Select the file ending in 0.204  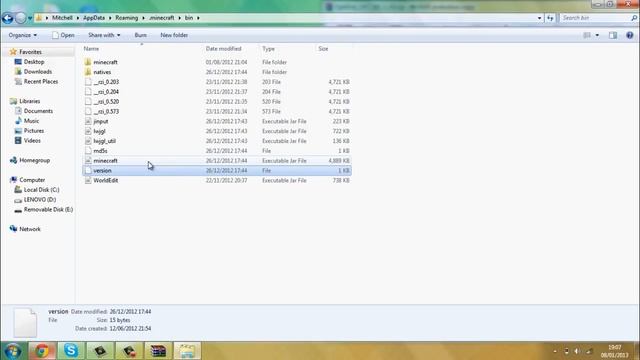(106, 91)
